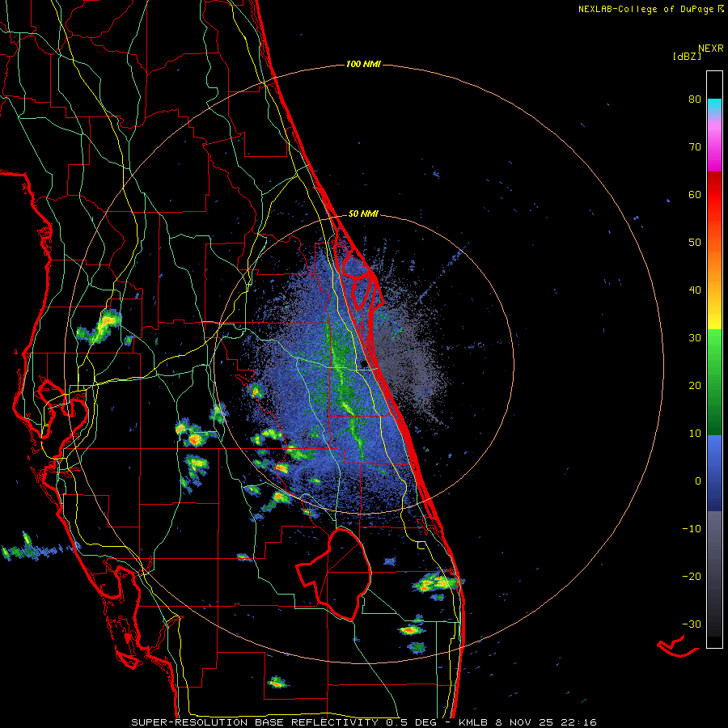Click the 0 value on the dBZ scale
Screen dimensions: 728x728
[698, 481]
